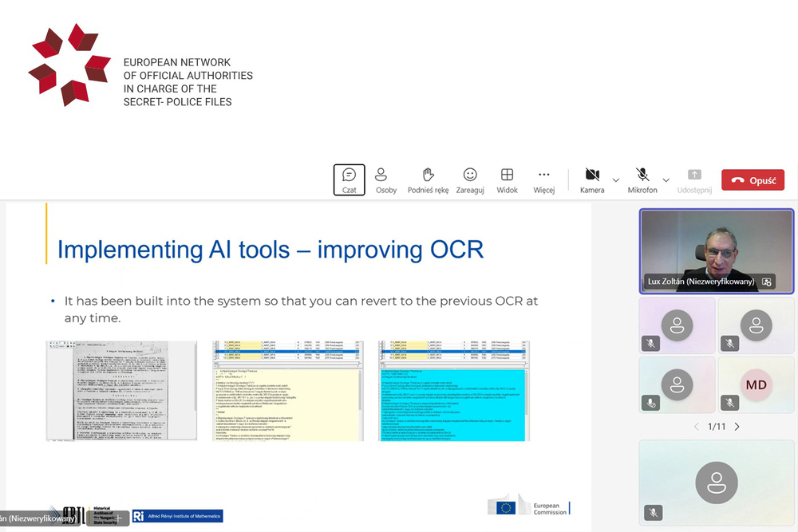
Task: Toggle the Kamera camera on
Action: click(x=592, y=180)
